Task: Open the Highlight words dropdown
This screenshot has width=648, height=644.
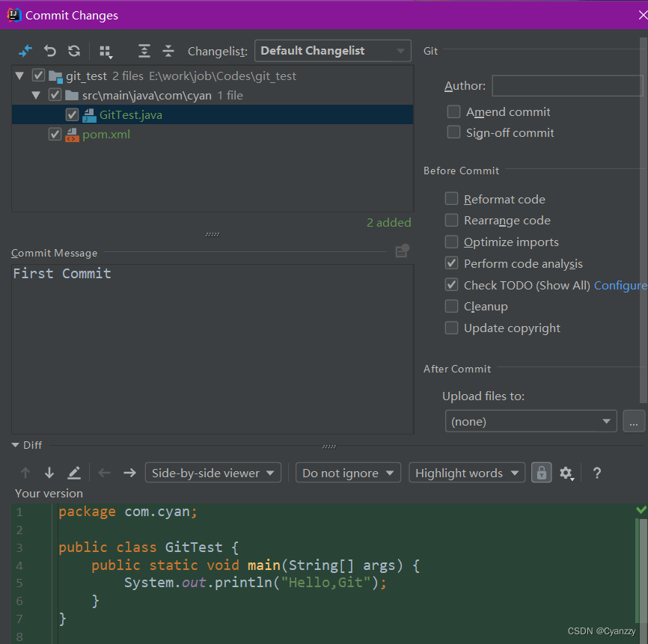Action: pyautogui.click(x=467, y=473)
